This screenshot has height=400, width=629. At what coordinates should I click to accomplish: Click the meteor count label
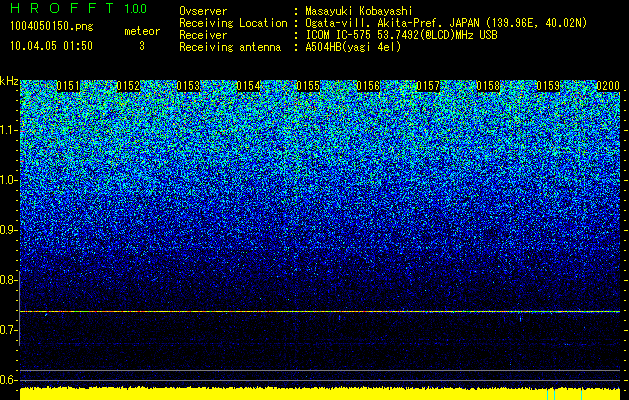point(142,31)
